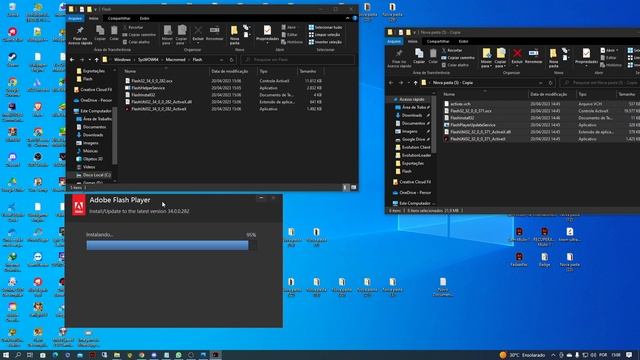Image resolution: width=640 pixels, height=360 pixels.
Task: Switch Flash window to details view
Action: pyautogui.click(x=345, y=187)
